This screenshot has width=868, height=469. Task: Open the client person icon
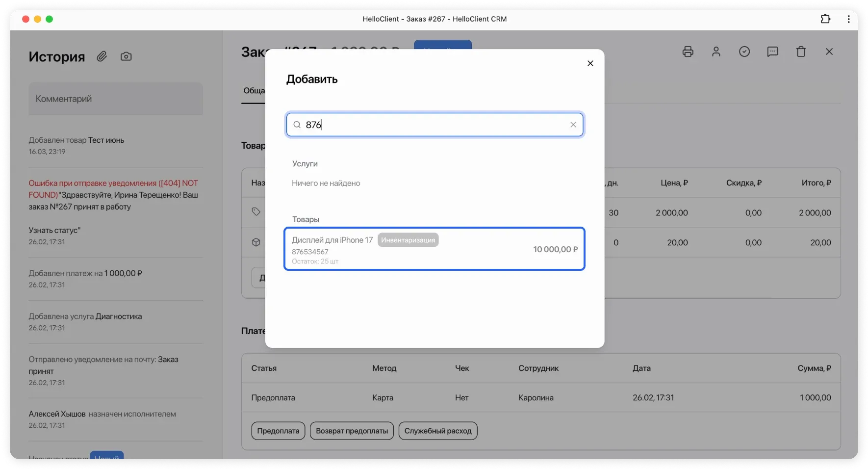click(x=716, y=52)
